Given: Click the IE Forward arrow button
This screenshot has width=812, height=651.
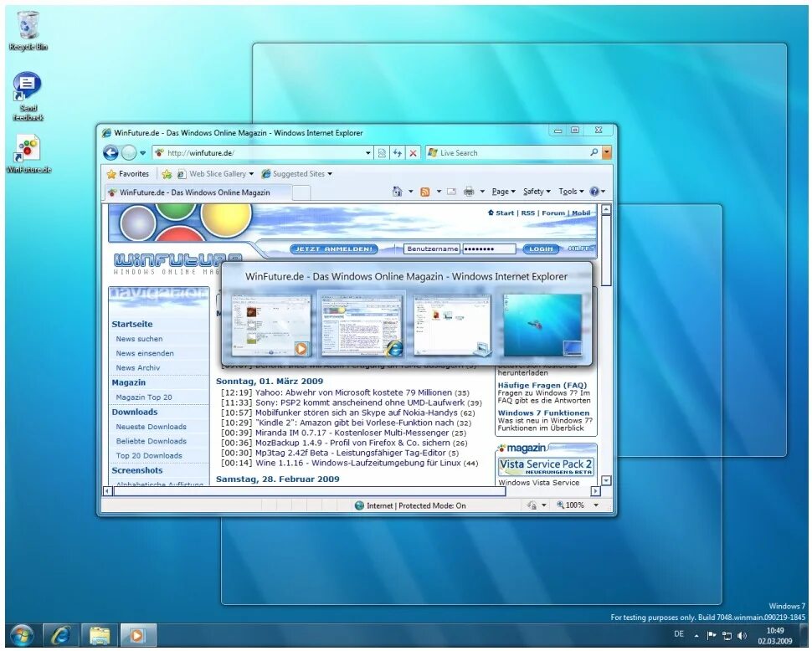Looking at the screenshot, I should pos(129,152).
